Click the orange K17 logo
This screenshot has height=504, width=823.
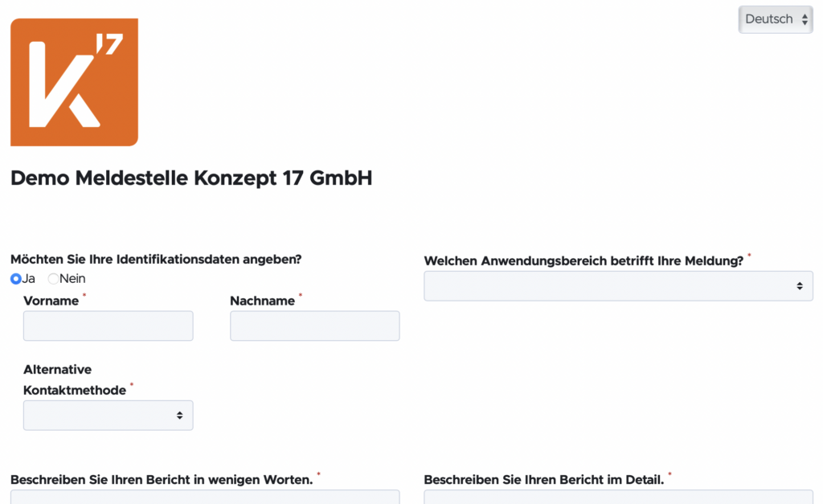tap(74, 82)
